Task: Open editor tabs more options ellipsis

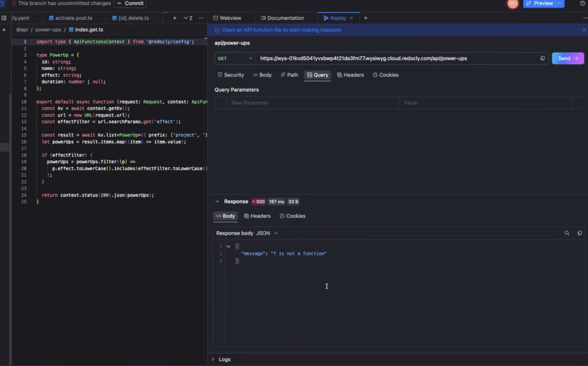Action: (x=201, y=18)
